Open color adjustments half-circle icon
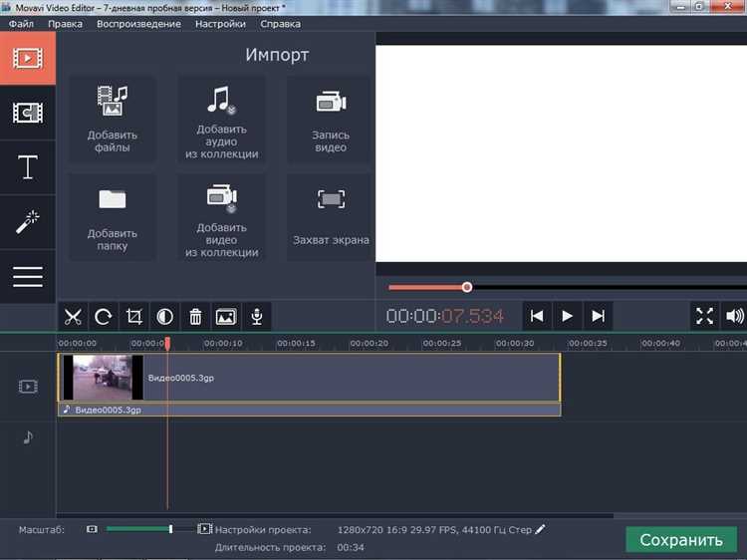The image size is (747, 560). click(165, 317)
